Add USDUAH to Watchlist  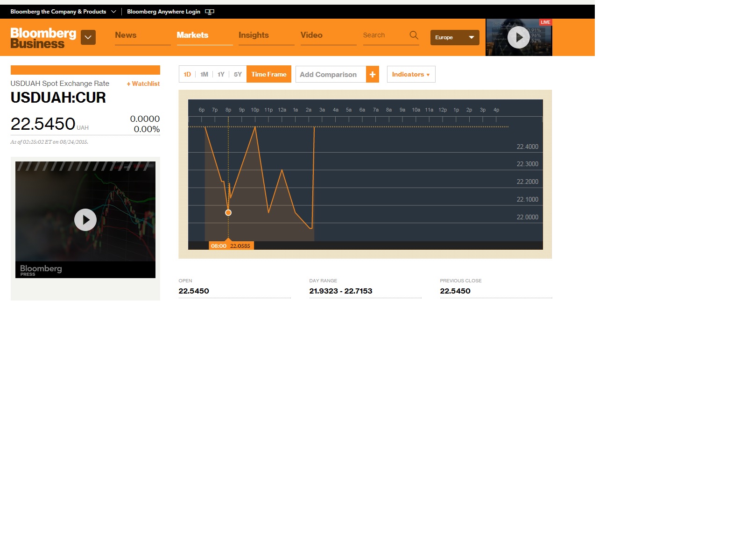pyautogui.click(x=143, y=84)
